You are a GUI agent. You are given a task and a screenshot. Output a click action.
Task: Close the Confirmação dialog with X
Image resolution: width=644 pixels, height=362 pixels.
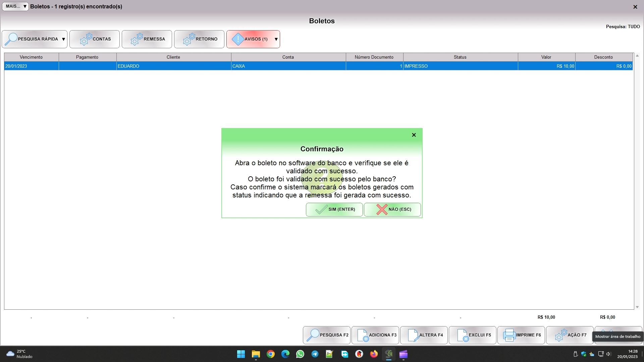[414, 135]
